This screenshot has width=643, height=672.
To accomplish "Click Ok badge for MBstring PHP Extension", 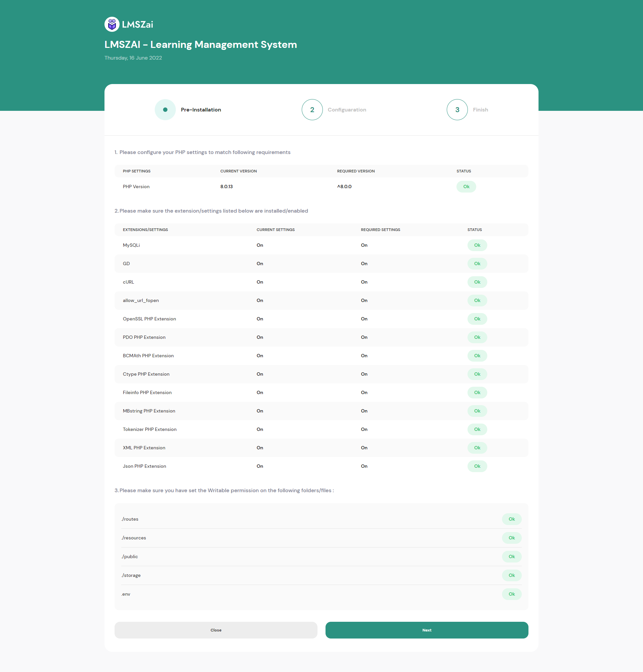I will [477, 411].
